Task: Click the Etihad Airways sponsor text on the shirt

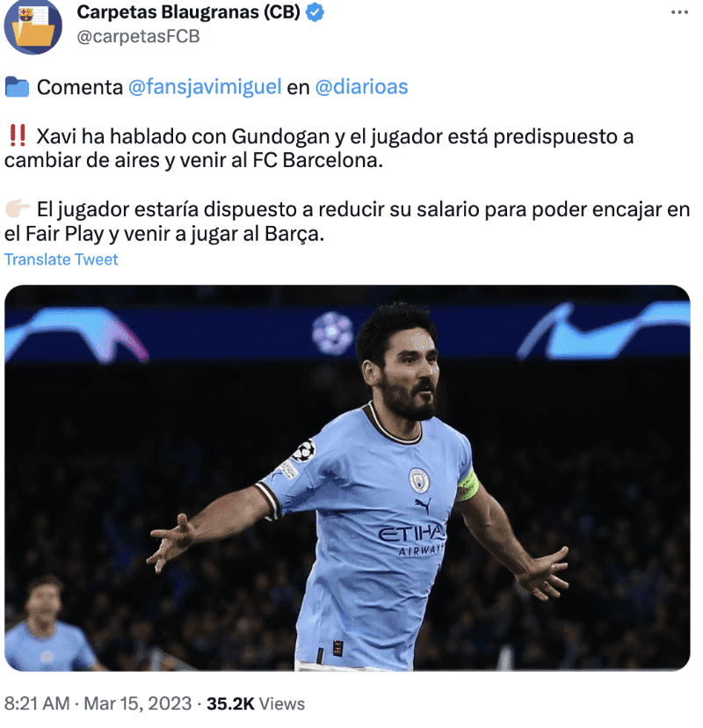Action: (x=412, y=541)
